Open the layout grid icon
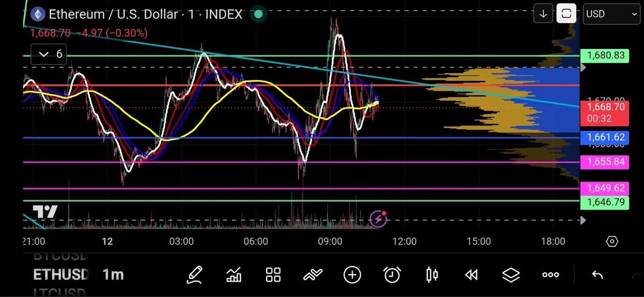This screenshot has height=297, width=644. [273, 275]
